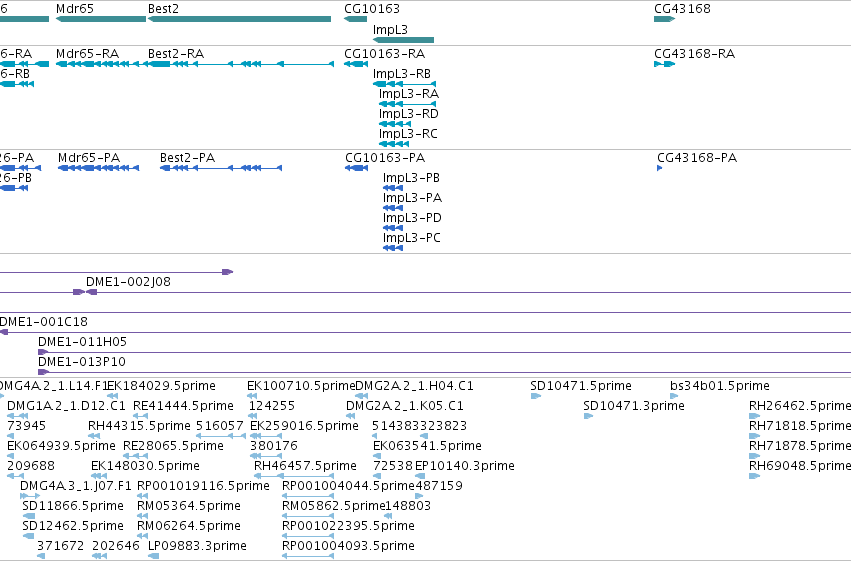Select the ImpL3-RC transcript

click(x=394, y=144)
